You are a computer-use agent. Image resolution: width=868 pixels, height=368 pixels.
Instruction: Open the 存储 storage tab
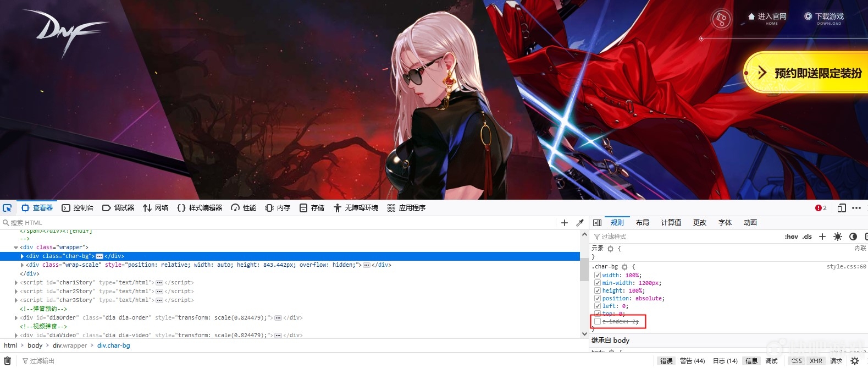[312, 208]
